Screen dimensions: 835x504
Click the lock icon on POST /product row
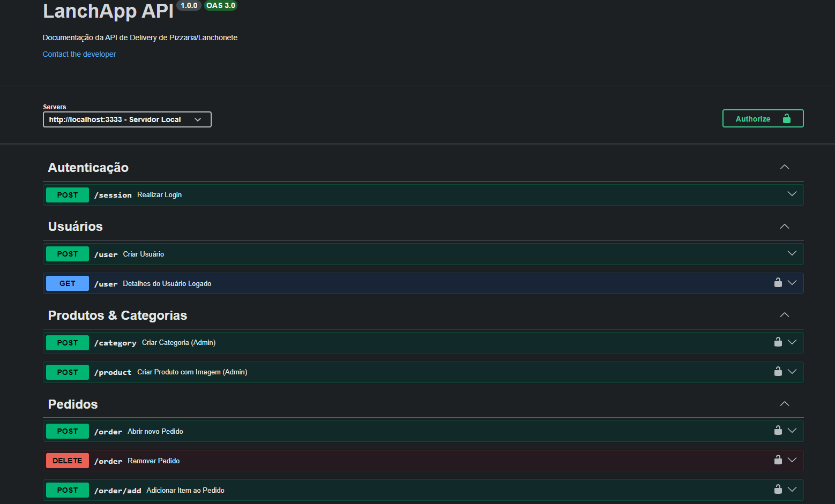778,372
